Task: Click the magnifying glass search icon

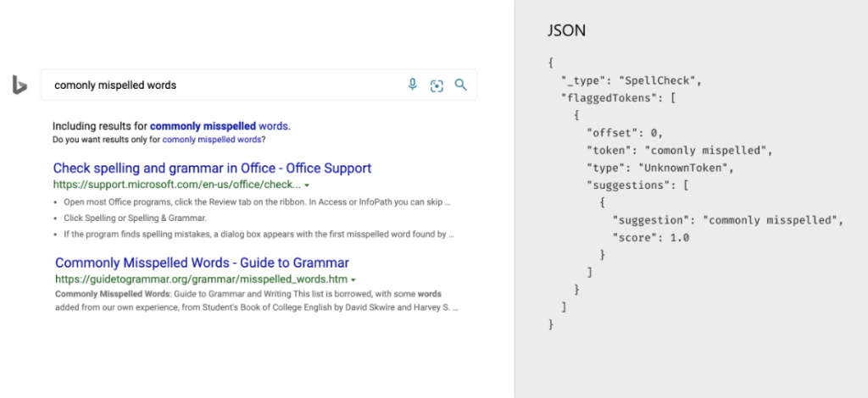Action: 460,85
